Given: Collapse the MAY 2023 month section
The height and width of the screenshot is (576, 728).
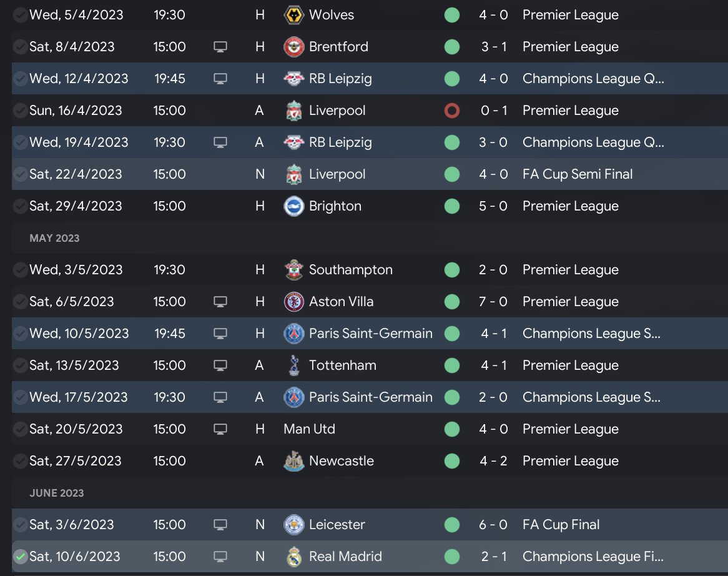Looking at the screenshot, I should 54,238.
